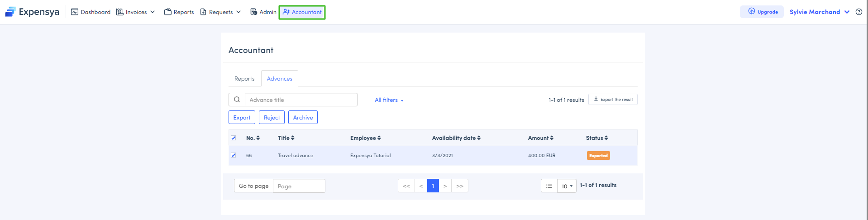The image size is (868, 220).
Task: Click the Export button
Action: click(242, 118)
